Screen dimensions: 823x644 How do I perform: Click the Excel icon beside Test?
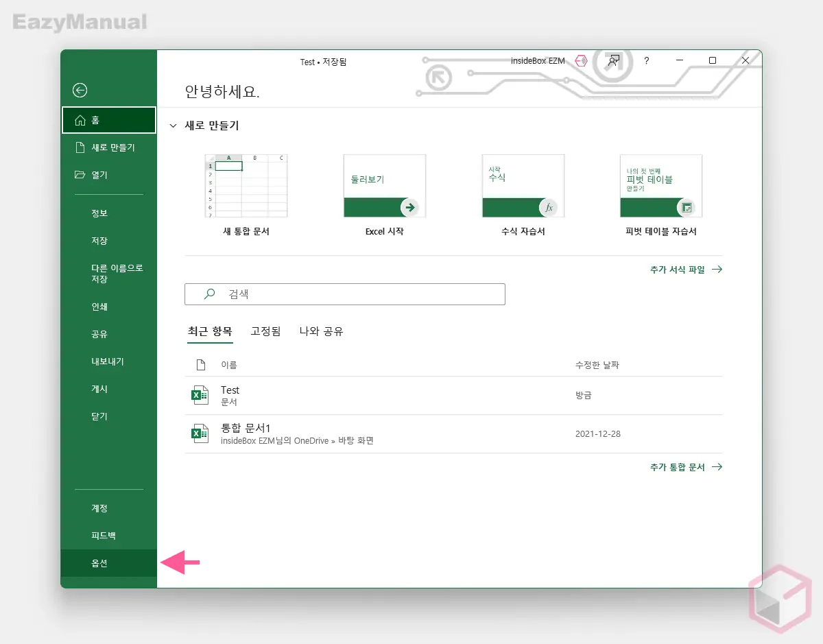(x=200, y=396)
